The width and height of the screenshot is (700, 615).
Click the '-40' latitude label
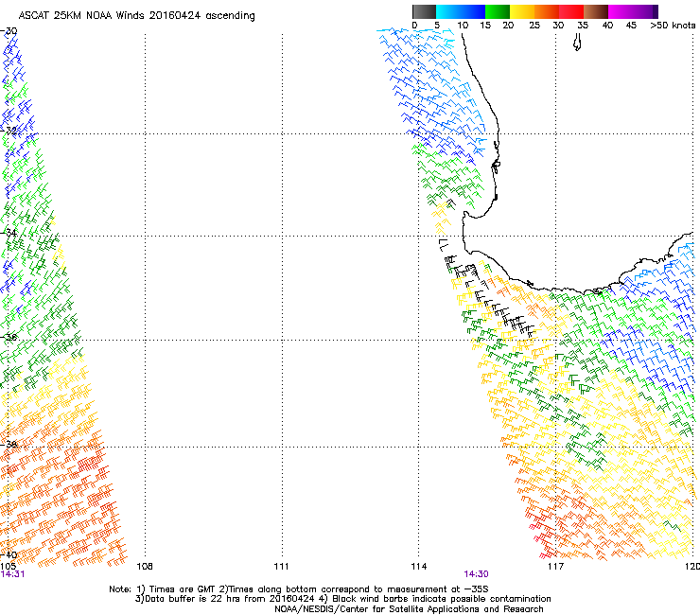tap(9, 554)
